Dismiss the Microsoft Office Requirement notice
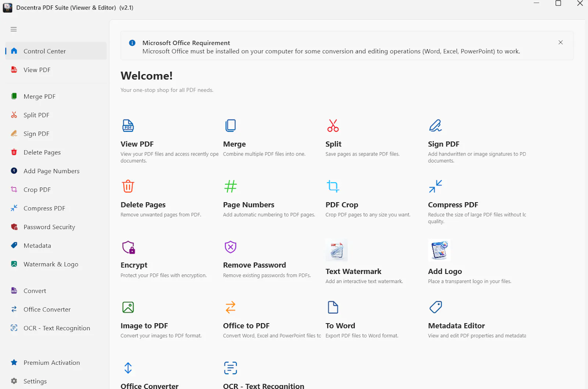This screenshot has width=588, height=389. [x=560, y=42]
